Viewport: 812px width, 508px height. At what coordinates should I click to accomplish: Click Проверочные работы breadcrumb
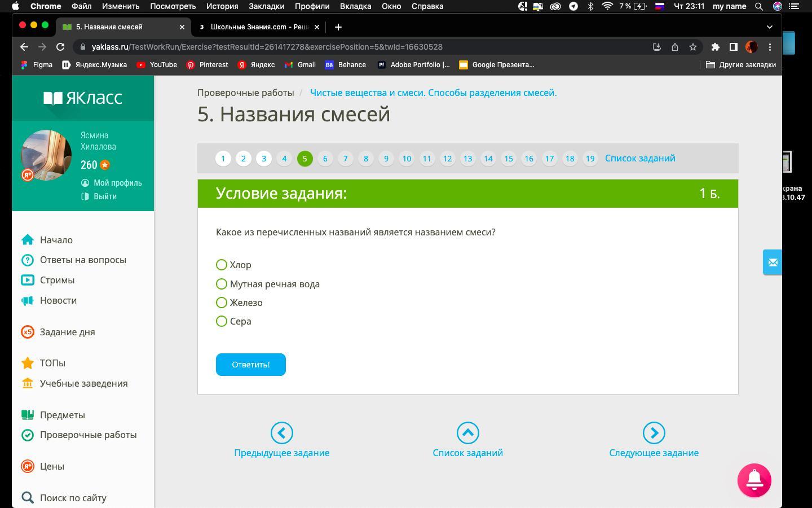pos(246,93)
